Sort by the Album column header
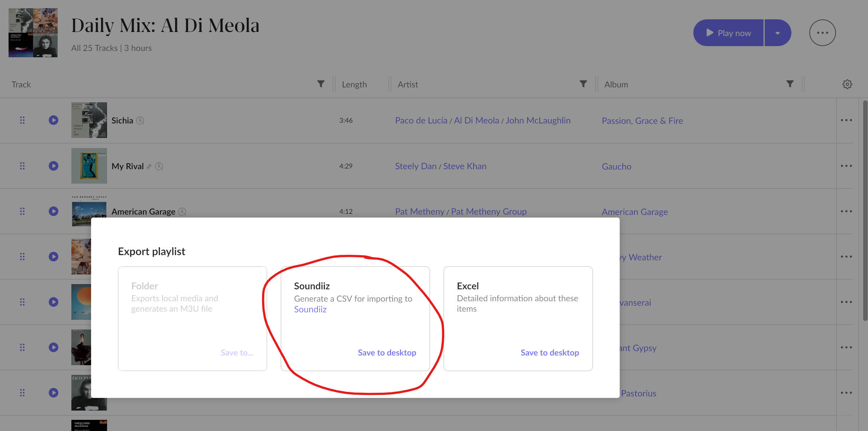Image resolution: width=868 pixels, height=431 pixels. (x=616, y=84)
